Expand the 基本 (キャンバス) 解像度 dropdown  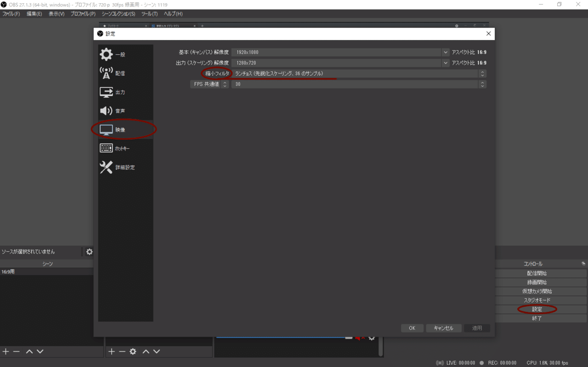[445, 52]
